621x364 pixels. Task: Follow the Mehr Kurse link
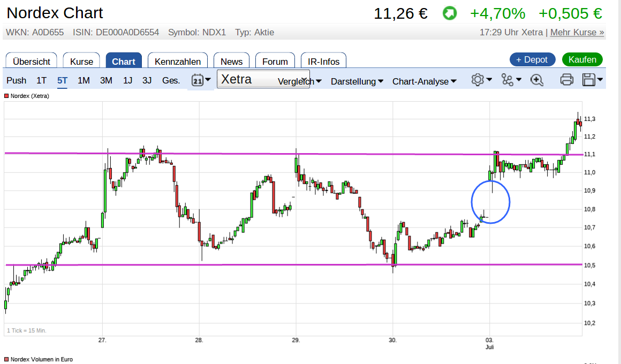(x=577, y=33)
